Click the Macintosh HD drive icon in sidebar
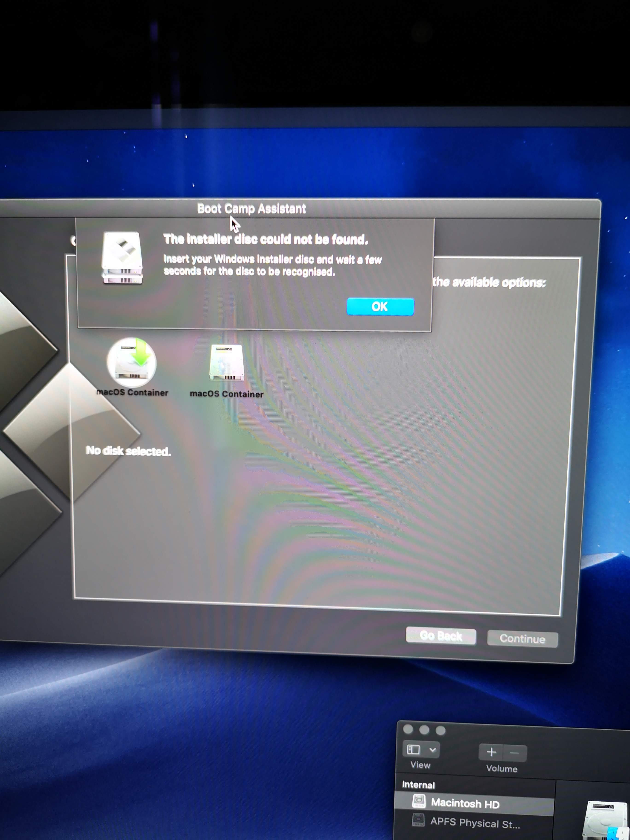 tap(419, 801)
